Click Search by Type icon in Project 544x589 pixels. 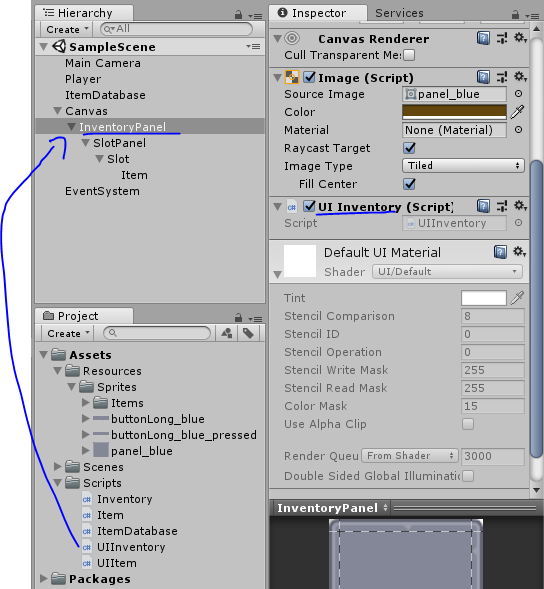[227, 333]
